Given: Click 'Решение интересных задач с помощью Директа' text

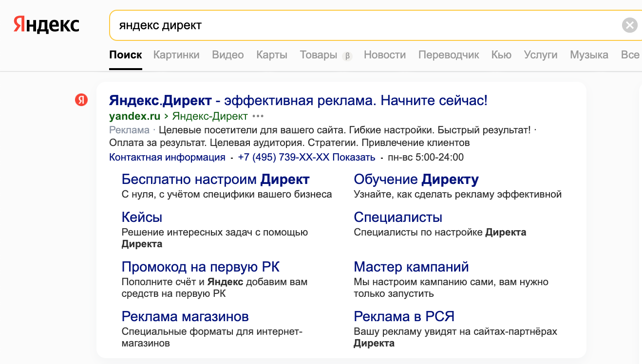Looking at the screenshot, I should point(215,238).
